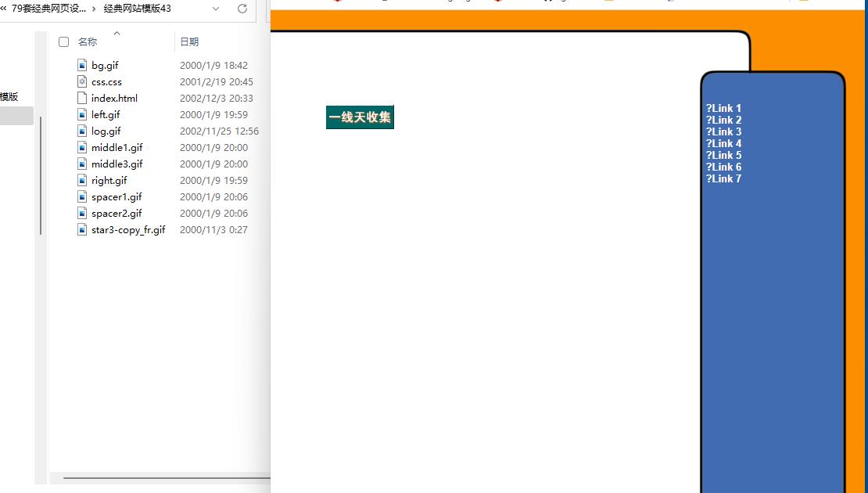Screen dimensions: 868x493
Task: Refresh the Explorer folder view
Action: [x=242, y=9]
